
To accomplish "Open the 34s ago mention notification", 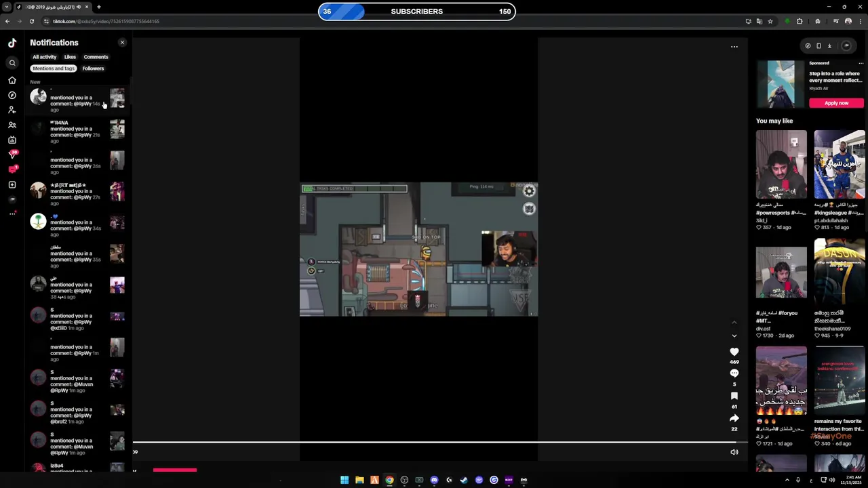I will point(77,224).
